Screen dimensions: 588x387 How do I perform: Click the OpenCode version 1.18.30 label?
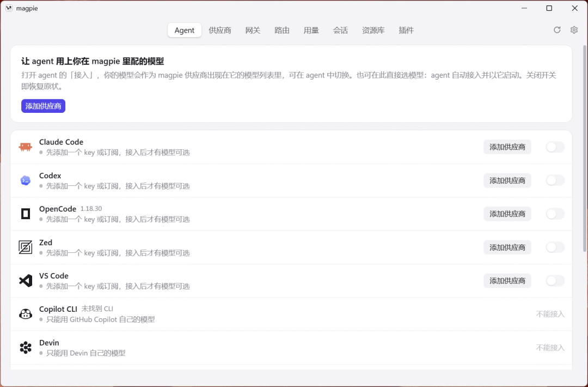coord(91,209)
